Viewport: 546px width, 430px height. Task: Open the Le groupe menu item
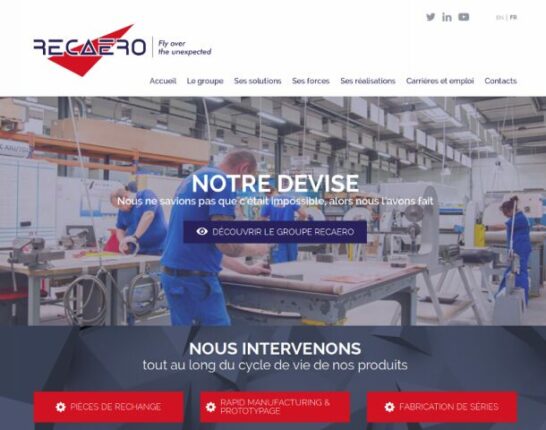coord(205,81)
